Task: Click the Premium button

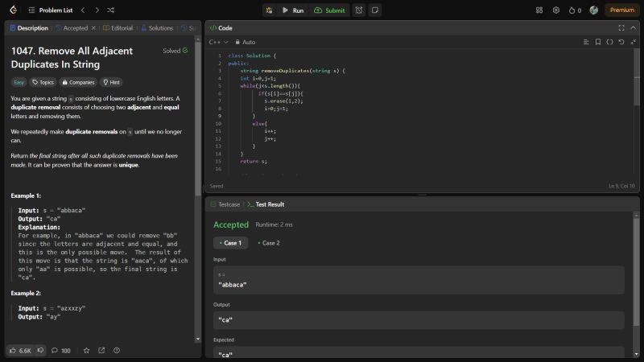Action: (x=621, y=10)
